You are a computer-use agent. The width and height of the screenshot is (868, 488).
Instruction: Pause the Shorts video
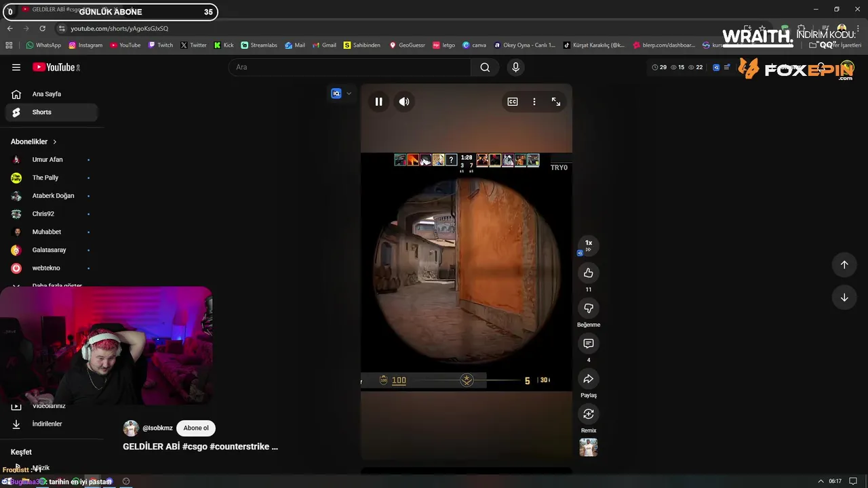pyautogui.click(x=378, y=102)
